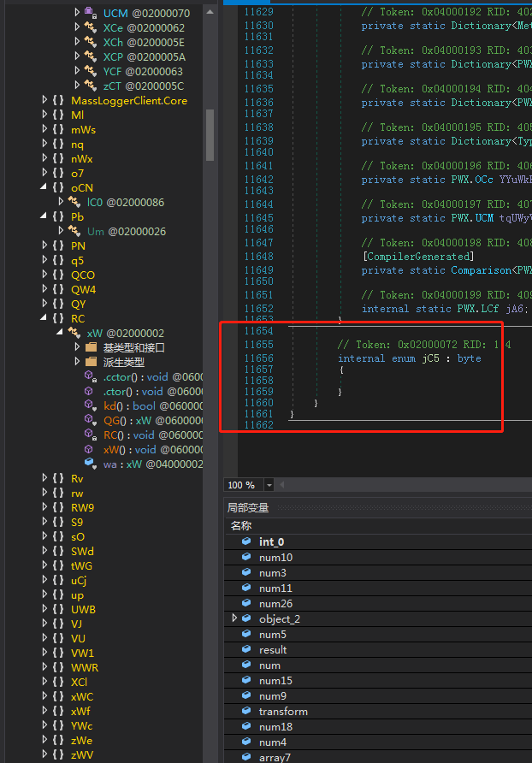Click the .ctor() method icon
The image size is (532, 763).
point(89,391)
